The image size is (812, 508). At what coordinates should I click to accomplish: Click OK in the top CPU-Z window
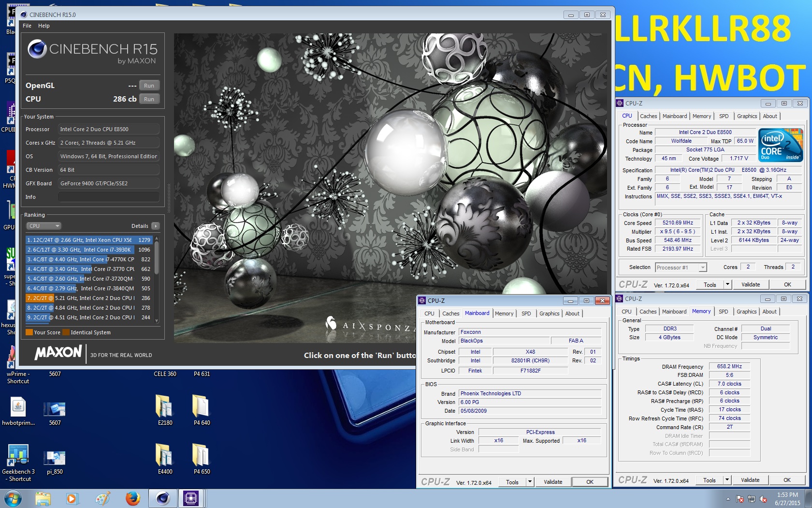[x=787, y=285]
